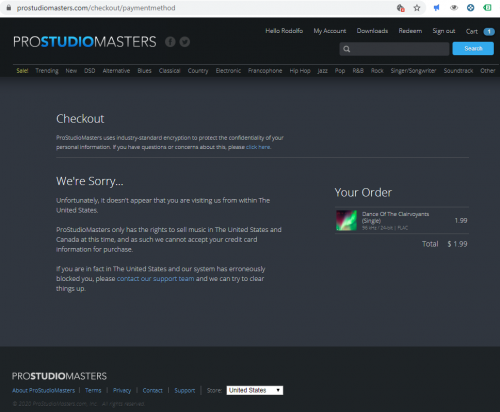Open the Soundtrack genre
This screenshot has width=500, height=412.
[458, 71]
